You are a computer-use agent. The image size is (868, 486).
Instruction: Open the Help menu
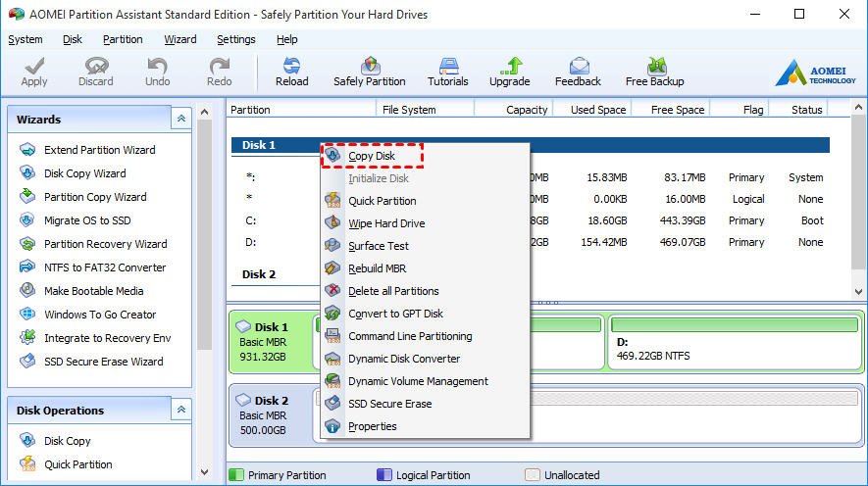click(x=286, y=39)
